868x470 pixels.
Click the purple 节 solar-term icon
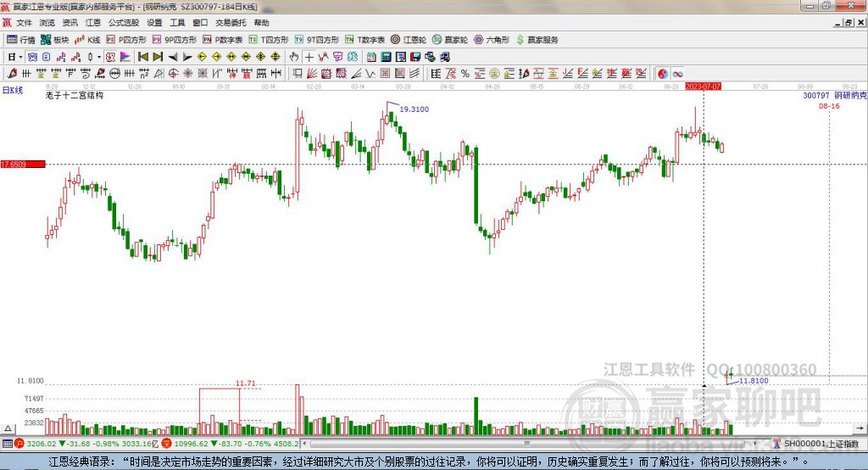click(x=337, y=57)
